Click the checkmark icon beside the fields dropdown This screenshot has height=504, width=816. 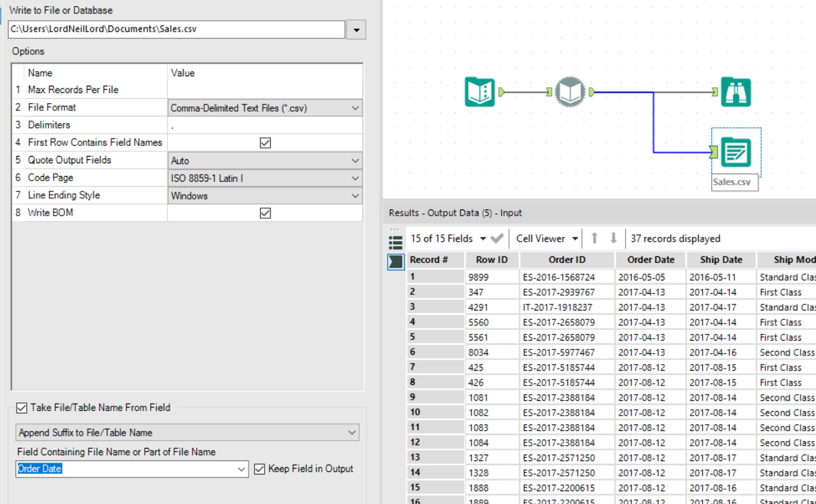pyautogui.click(x=497, y=238)
